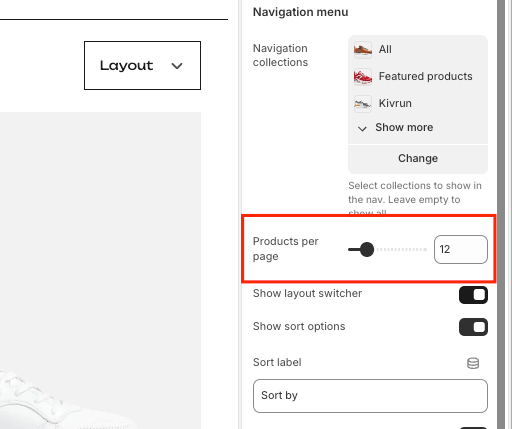Click the Sort label dynamic source icon
The image size is (512, 429).
[x=473, y=363]
